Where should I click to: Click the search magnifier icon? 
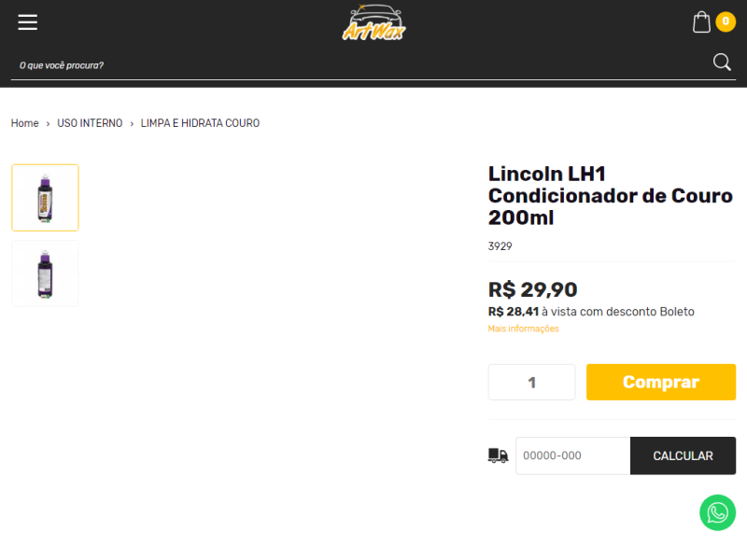coord(722,62)
